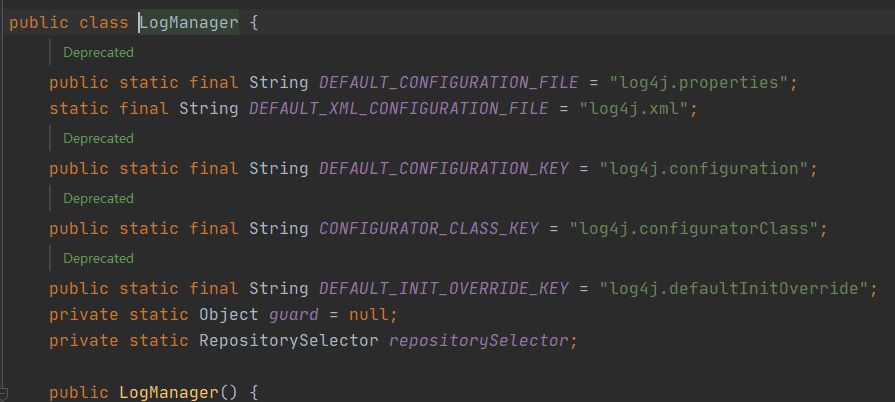
Task: Place cursor on DEFAULT_CONFIGURATION_KEY identifier
Action: (x=438, y=168)
